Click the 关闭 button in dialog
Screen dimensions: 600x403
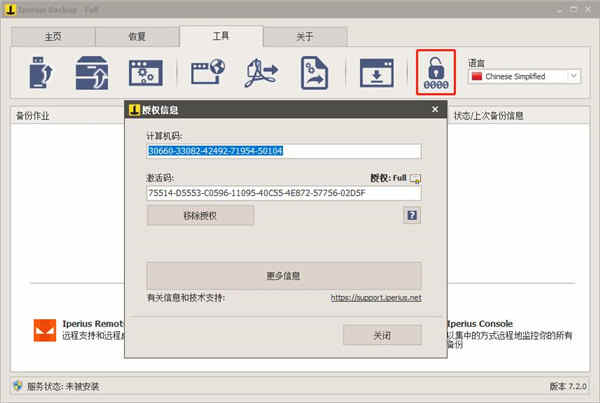(x=382, y=335)
